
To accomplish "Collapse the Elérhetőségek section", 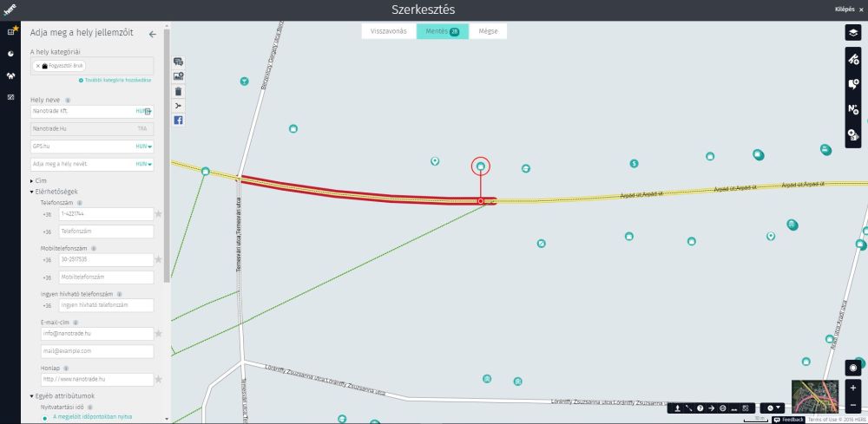I will click(54, 192).
